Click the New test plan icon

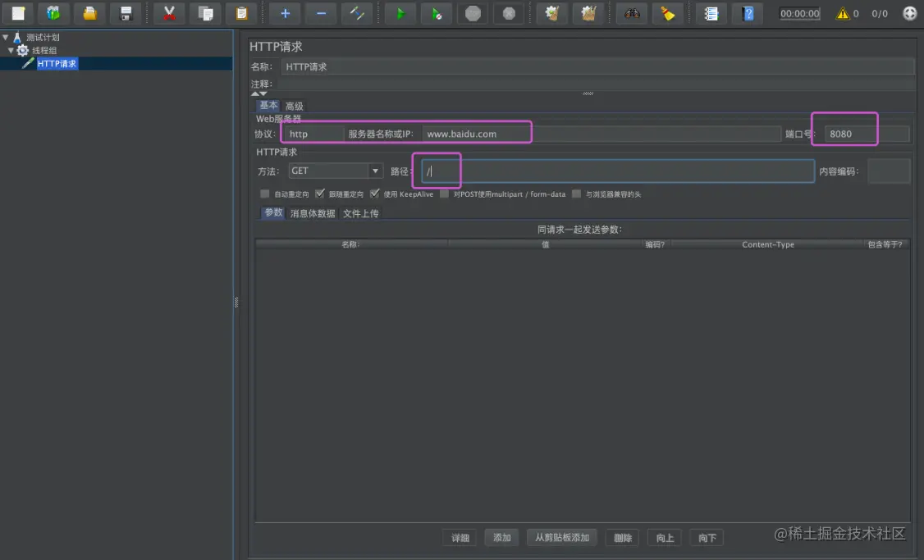pyautogui.click(x=18, y=13)
